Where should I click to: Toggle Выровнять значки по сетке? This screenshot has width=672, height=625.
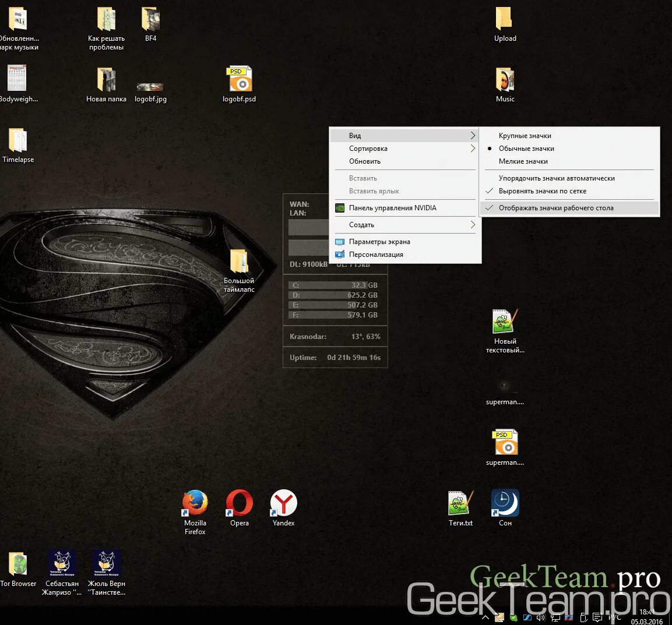(569, 191)
